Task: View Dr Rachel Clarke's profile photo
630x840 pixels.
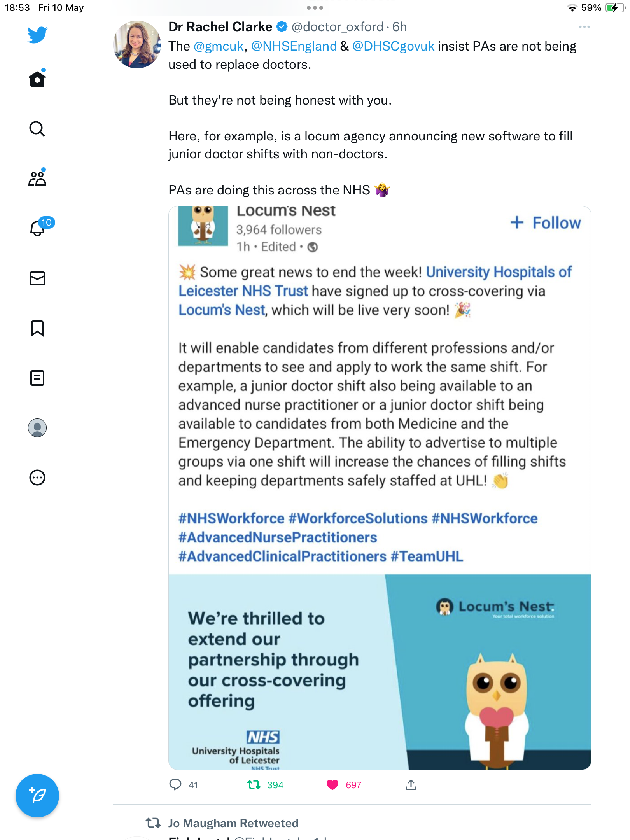Action: point(137,45)
